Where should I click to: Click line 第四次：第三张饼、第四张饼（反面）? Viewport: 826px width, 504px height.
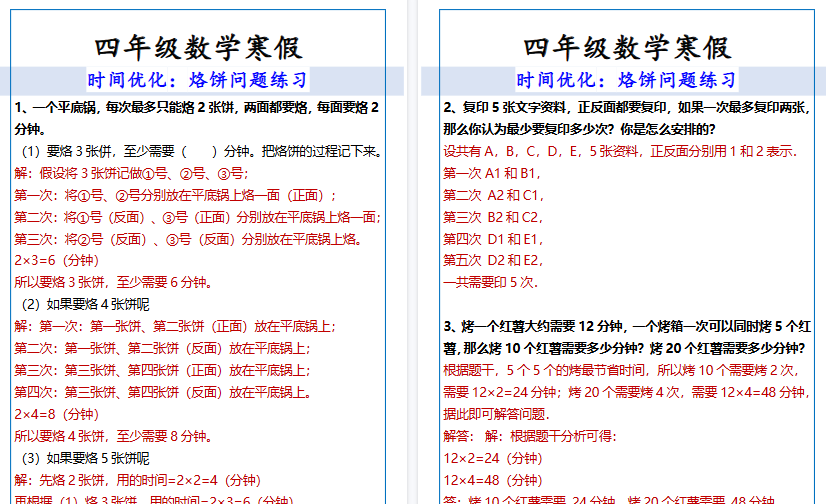click(x=163, y=392)
